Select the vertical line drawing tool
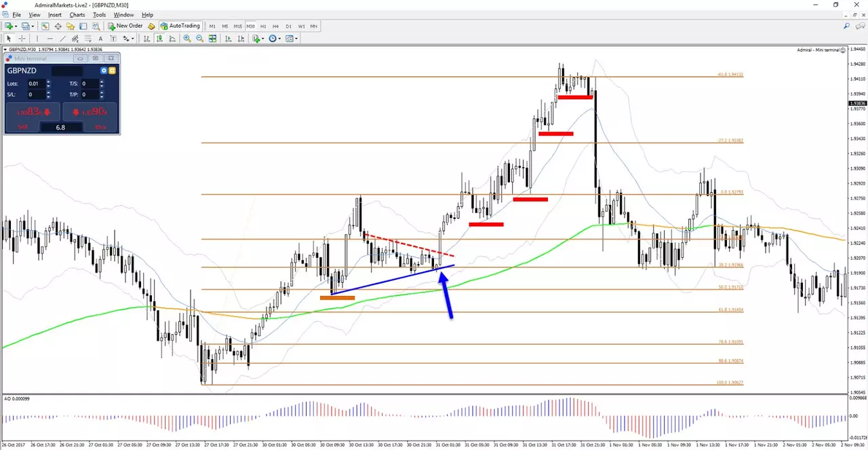This screenshot has width=868, height=450. [x=37, y=39]
